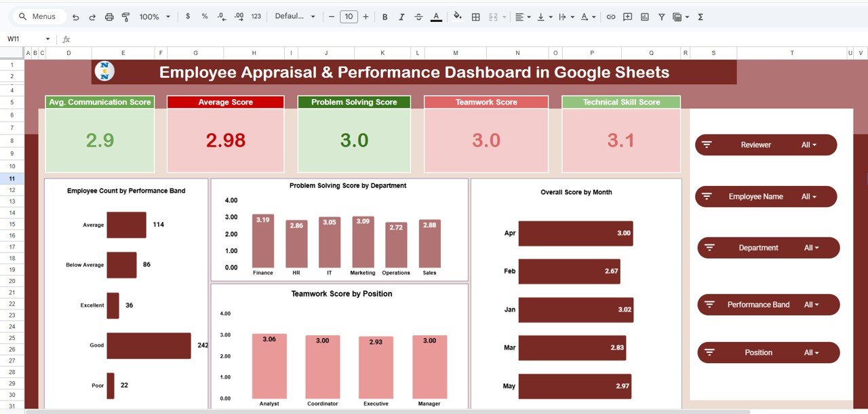Decrease decimal places

point(220,16)
